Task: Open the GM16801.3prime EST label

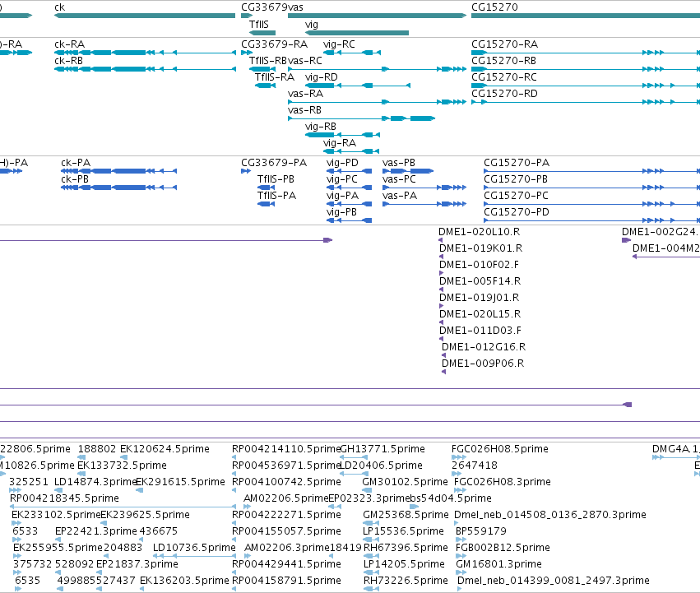Action: click(x=498, y=564)
